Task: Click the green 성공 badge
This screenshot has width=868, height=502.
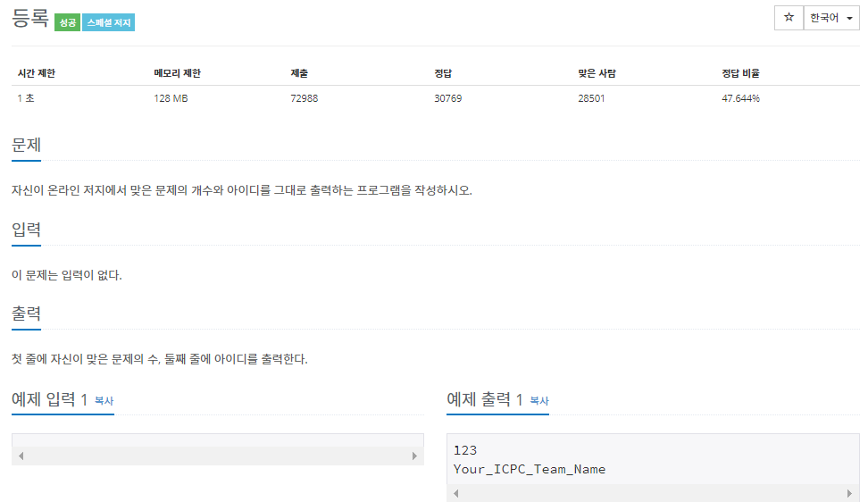Action: pos(68,22)
